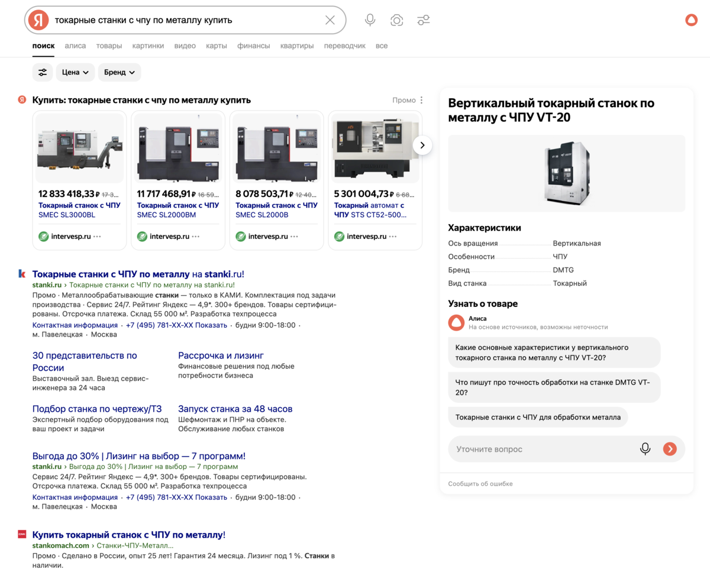Expand the Цена filter dropdown

[x=75, y=72]
